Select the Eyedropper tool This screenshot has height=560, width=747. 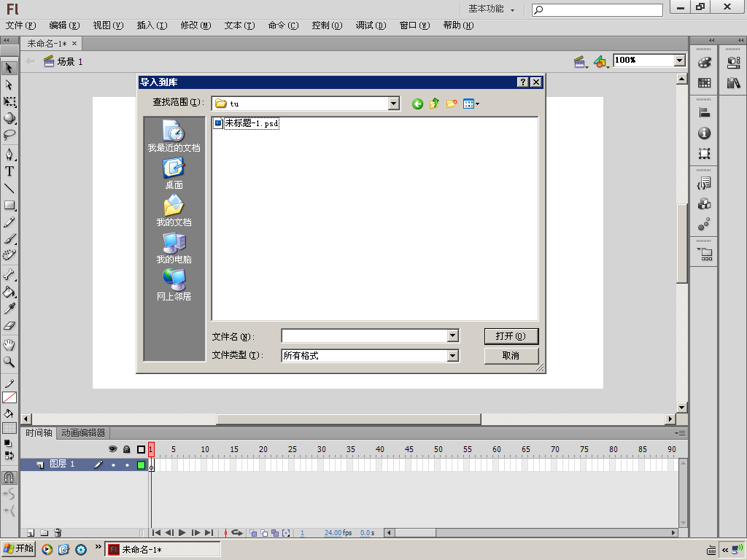tap(9, 308)
